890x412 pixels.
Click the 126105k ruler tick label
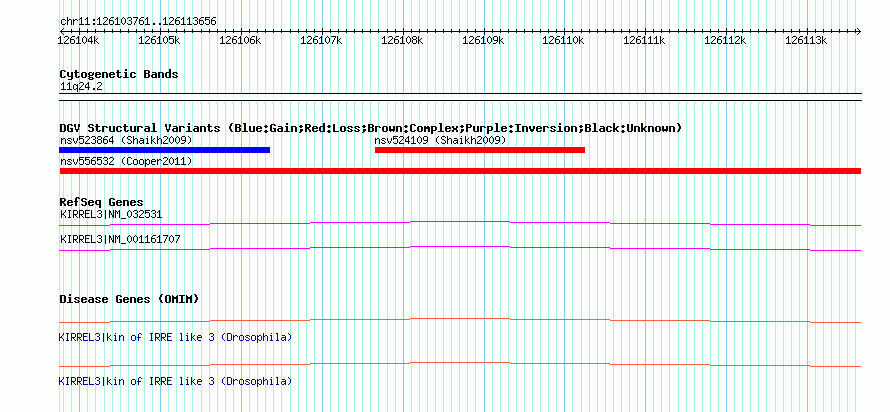[159, 40]
